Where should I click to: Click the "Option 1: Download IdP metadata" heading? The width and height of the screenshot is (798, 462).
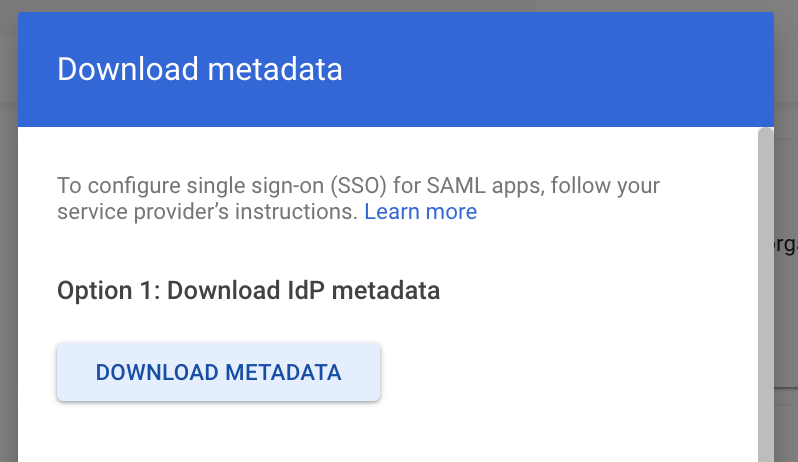click(x=249, y=291)
